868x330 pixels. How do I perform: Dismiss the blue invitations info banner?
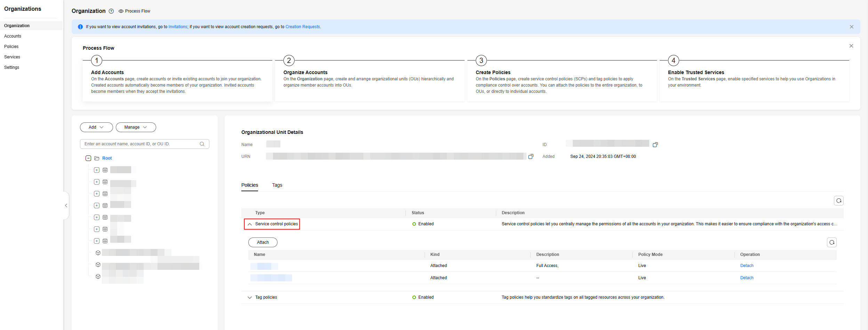[x=851, y=27]
